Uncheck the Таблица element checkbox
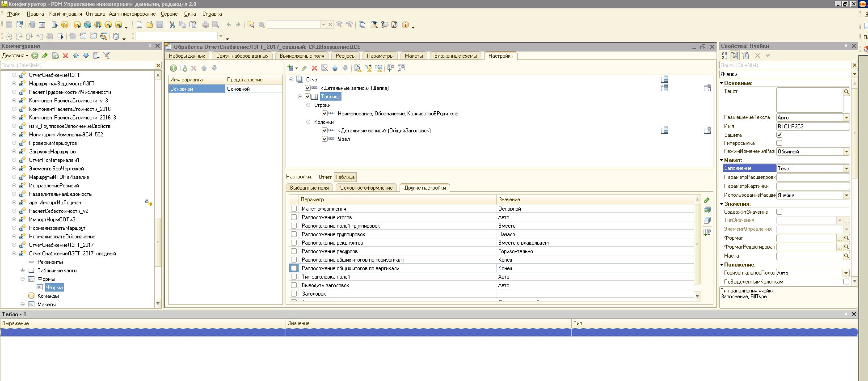 pyautogui.click(x=308, y=97)
